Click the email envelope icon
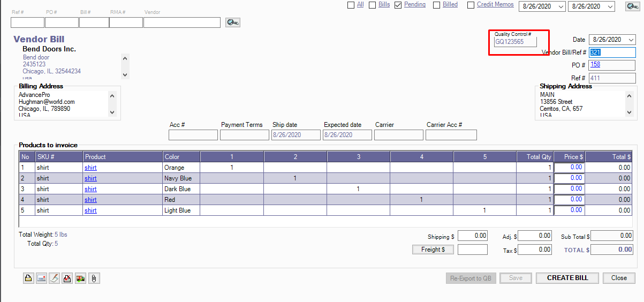 41,278
